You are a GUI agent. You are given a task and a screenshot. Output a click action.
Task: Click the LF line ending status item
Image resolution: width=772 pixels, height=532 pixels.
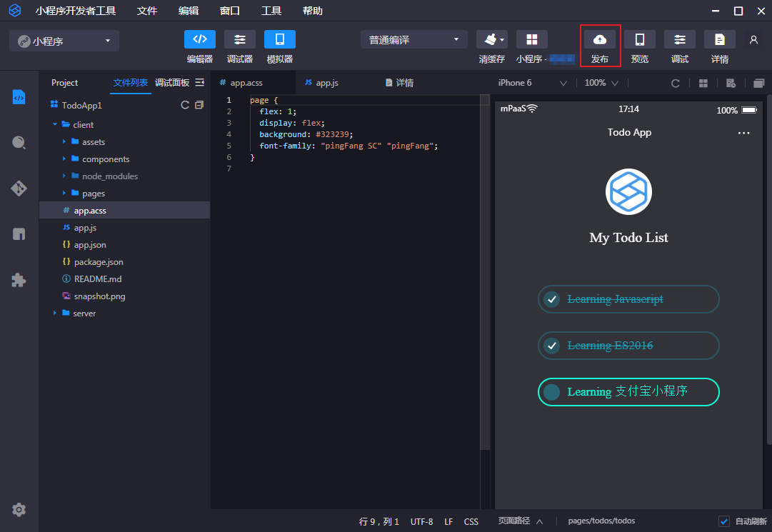pos(448,522)
